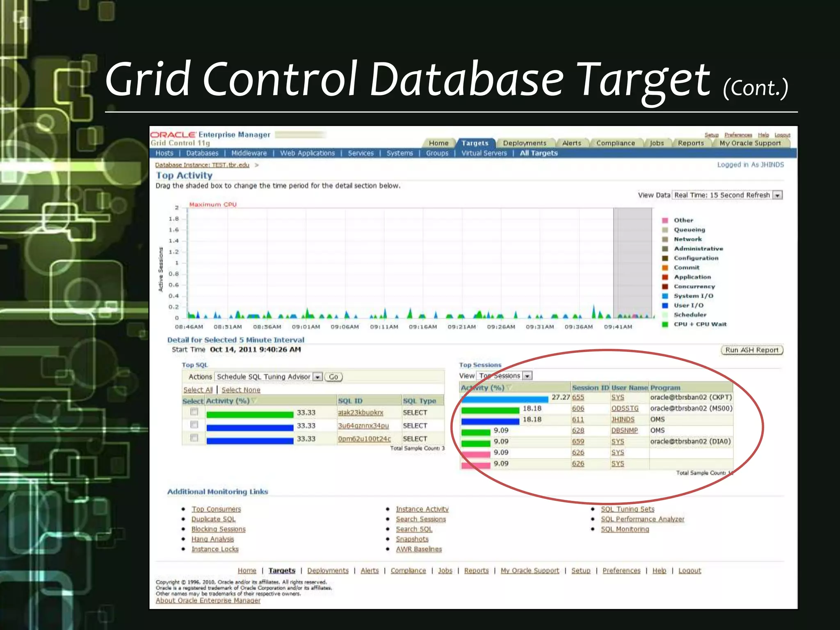Screen dimensions: 840x630
Task: Open the Deployments tab
Action: click(525, 143)
